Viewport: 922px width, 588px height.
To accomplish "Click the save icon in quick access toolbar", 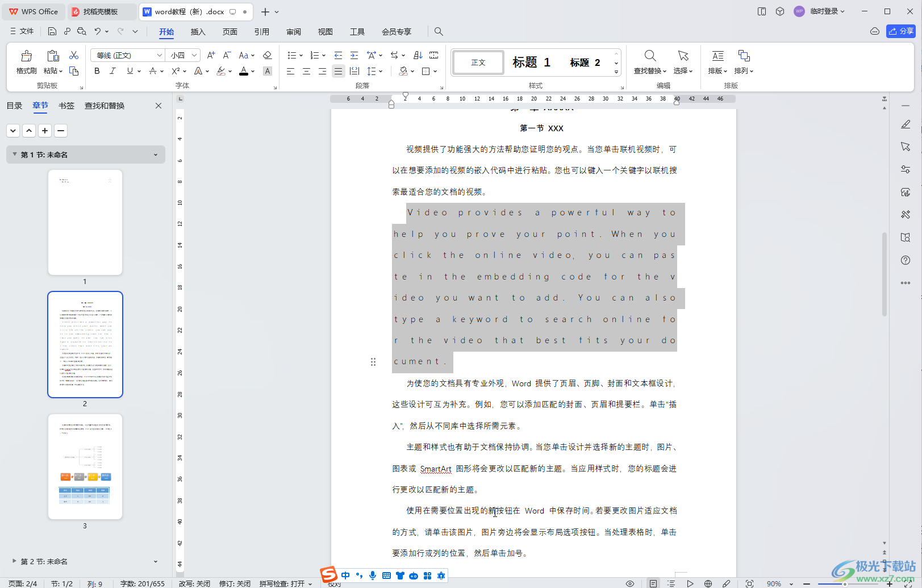I will tap(52, 31).
